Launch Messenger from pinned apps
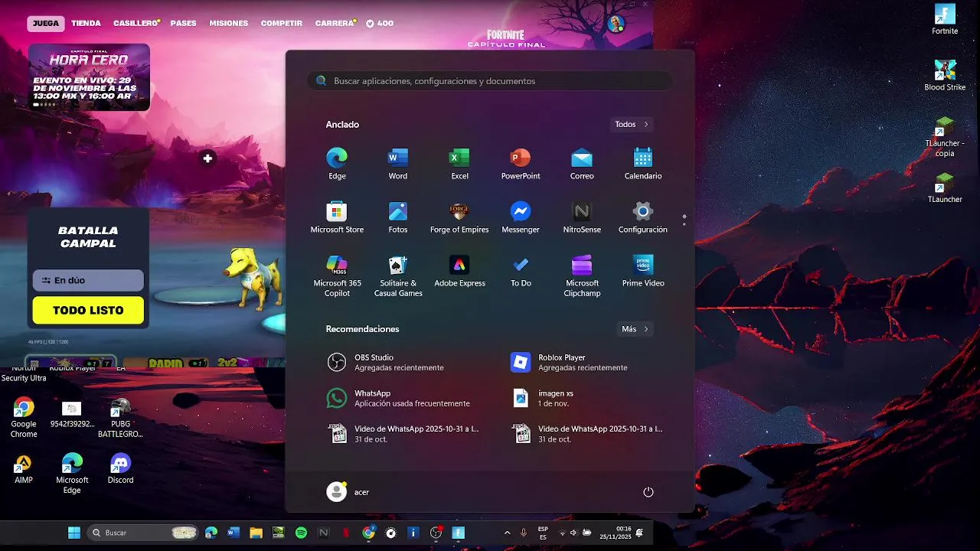Viewport: 980px width, 551px height. click(x=521, y=217)
